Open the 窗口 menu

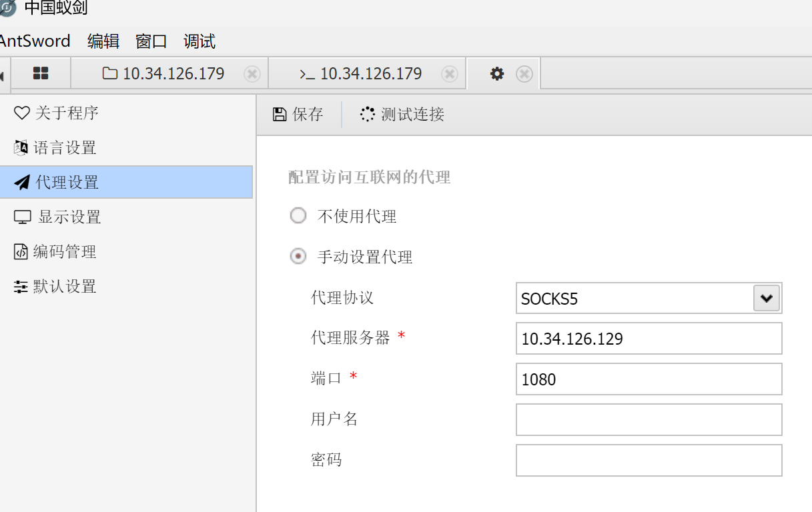click(151, 41)
